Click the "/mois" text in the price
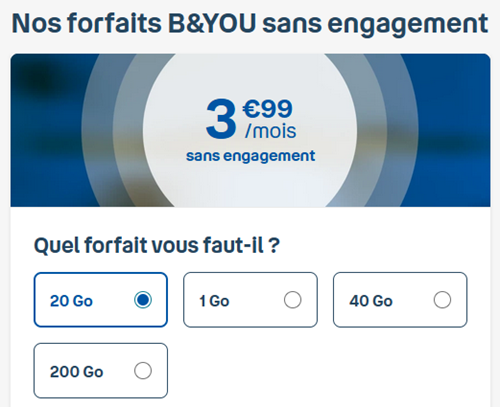The width and height of the screenshot is (500, 407). pyautogui.click(x=270, y=131)
